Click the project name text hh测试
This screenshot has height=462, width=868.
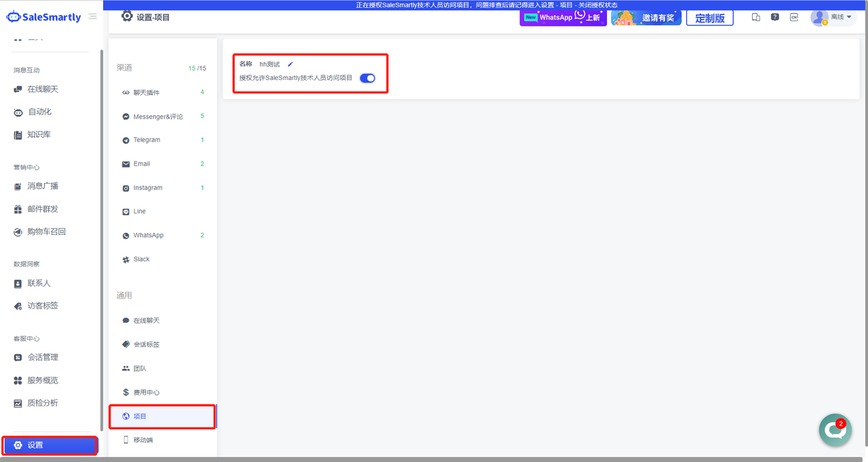(x=269, y=64)
